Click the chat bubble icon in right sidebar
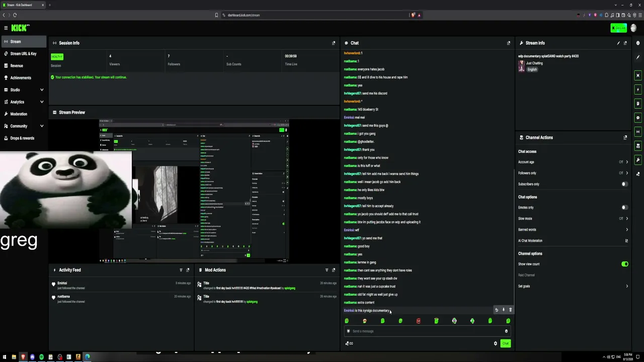 638,118
